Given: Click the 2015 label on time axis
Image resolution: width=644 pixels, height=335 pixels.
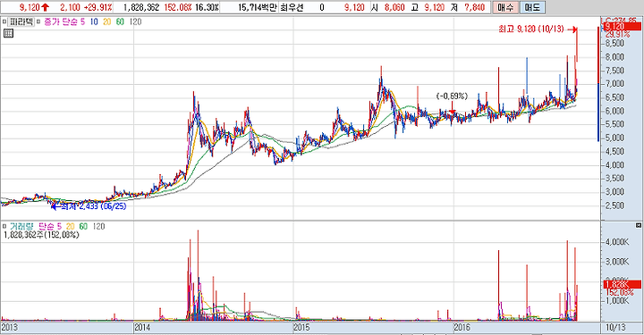Looking at the screenshot, I should click(302, 327).
